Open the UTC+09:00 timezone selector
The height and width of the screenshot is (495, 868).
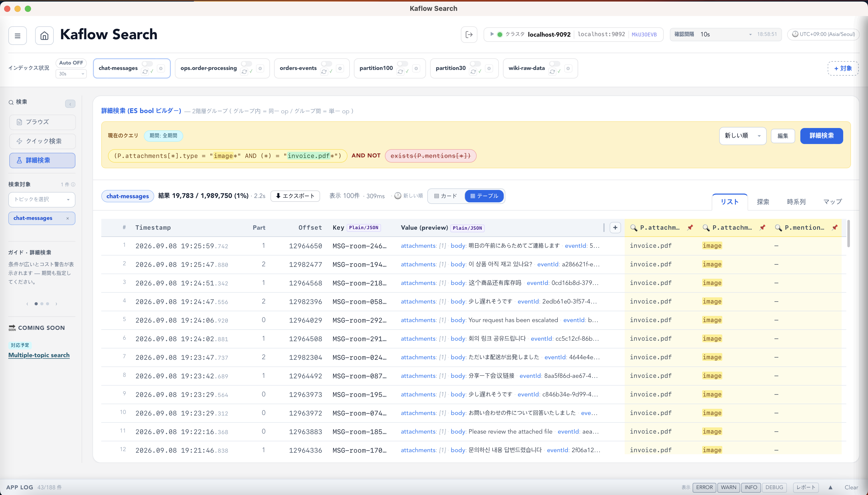[x=823, y=34]
